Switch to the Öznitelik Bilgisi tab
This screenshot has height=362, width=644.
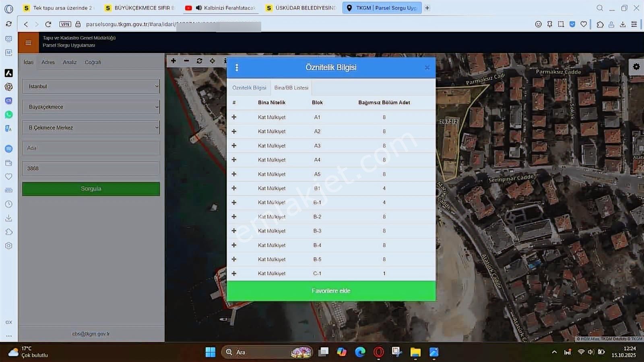pos(249,88)
